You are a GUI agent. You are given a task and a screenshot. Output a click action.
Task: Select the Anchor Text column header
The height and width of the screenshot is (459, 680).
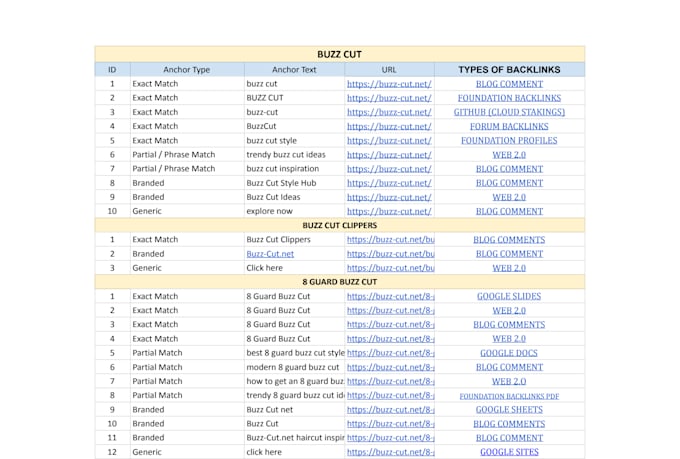(294, 69)
